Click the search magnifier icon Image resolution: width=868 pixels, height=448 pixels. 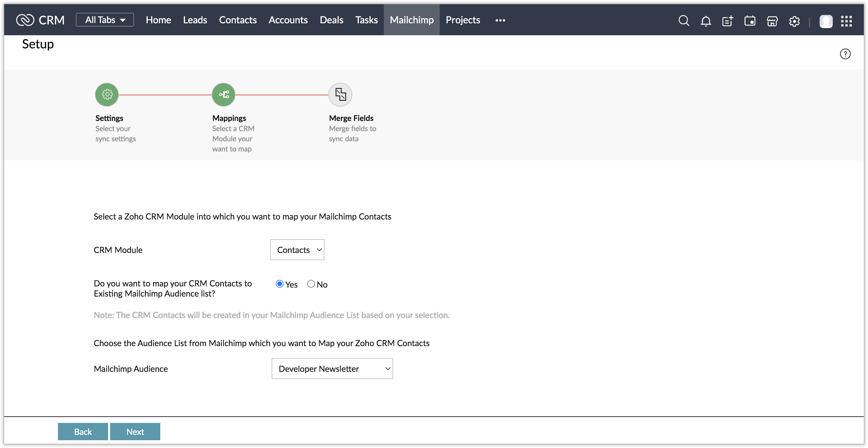point(683,21)
